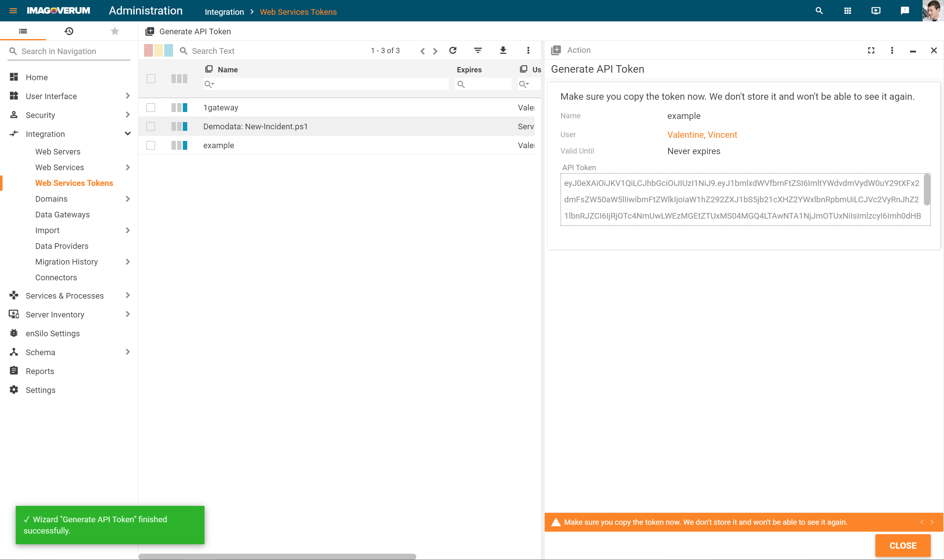Go to Connectors navigation item
Viewport: 944px width, 560px height.
56,277
